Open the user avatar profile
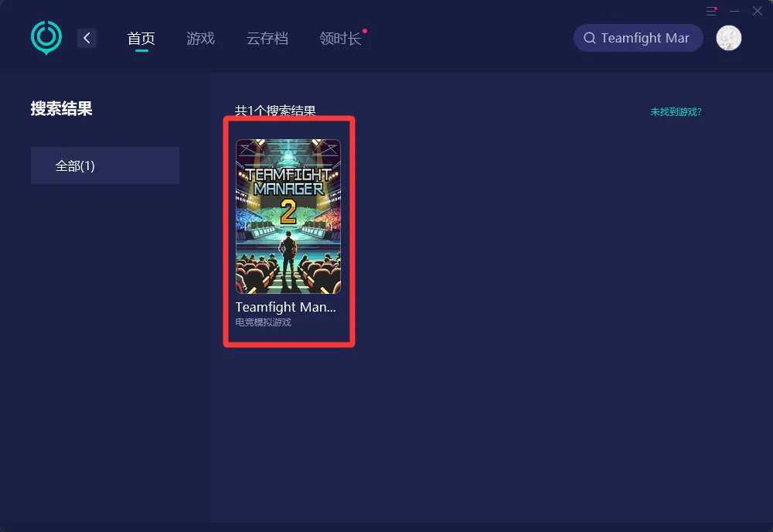Screen dimensions: 773x532 click(729, 38)
